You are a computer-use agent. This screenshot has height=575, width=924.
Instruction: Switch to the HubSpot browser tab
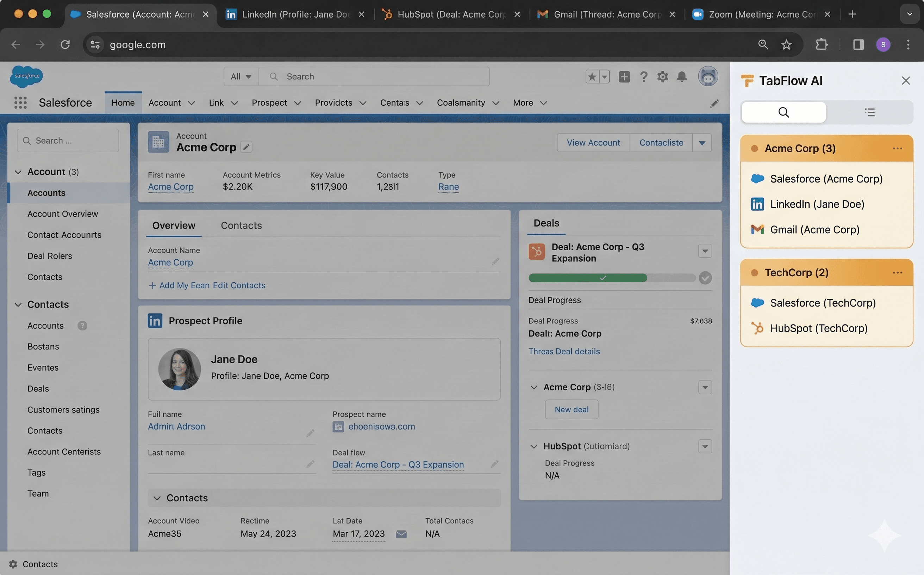[x=451, y=14]
